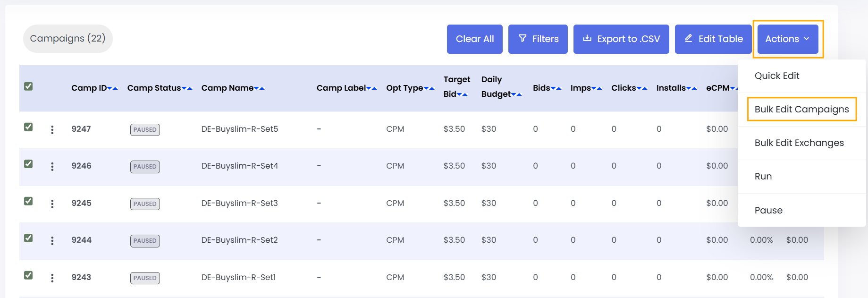Toggle the select-all checkbox in header
Image resolution: width=868 pixels, height=298 pixels.
[28, 86]
